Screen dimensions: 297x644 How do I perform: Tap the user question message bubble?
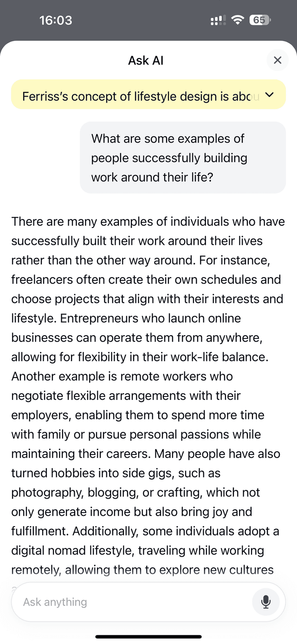coord(183,158)
